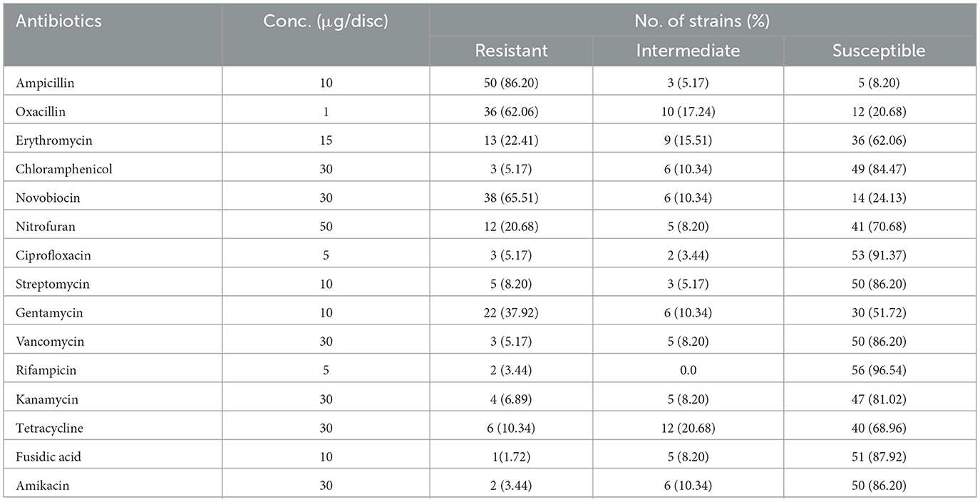Viewport: 980px width, 502px height.
Task: Select the Nitrofuran concentration cell 50
Action: [x=326, y=227]
